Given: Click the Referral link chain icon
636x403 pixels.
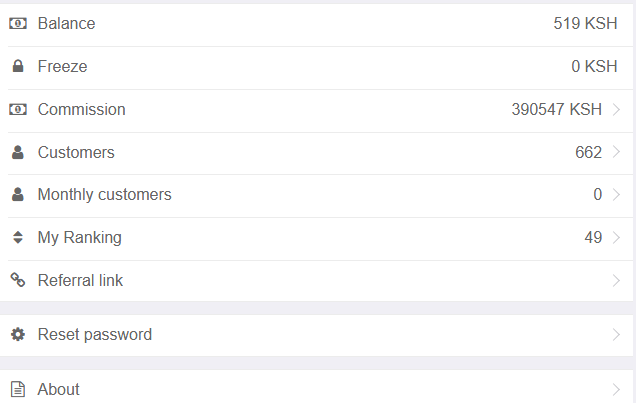Looking at the screenshot, I should 17,280.
